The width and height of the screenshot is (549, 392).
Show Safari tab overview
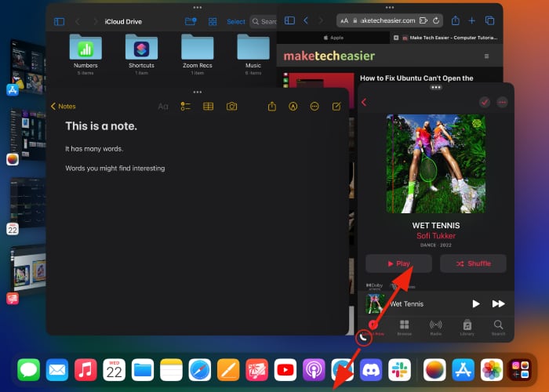tap(489, 20)
